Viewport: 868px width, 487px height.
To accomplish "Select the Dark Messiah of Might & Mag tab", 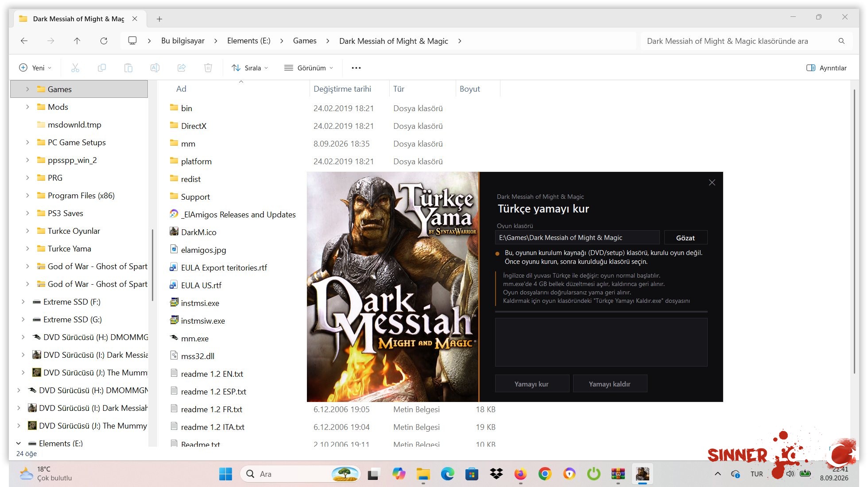I will click(x=78, y=19).
